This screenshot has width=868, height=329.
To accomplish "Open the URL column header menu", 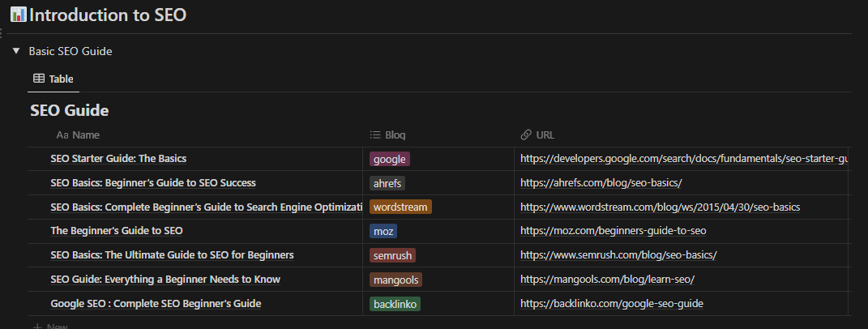I will (x=545, y=135).
